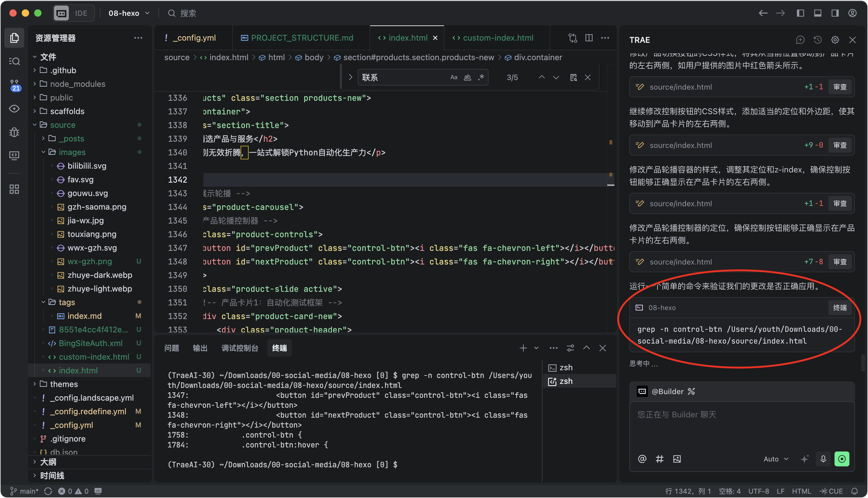The image size is (868, 498).
Task: Switch to the 输出 panel tab
Action: 200,348
